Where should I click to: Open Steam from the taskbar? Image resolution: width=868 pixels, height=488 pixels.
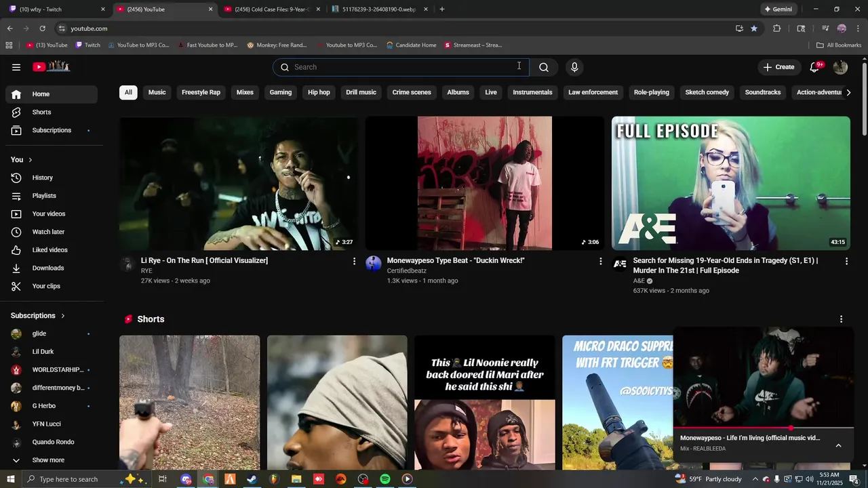tap(252, 479)
